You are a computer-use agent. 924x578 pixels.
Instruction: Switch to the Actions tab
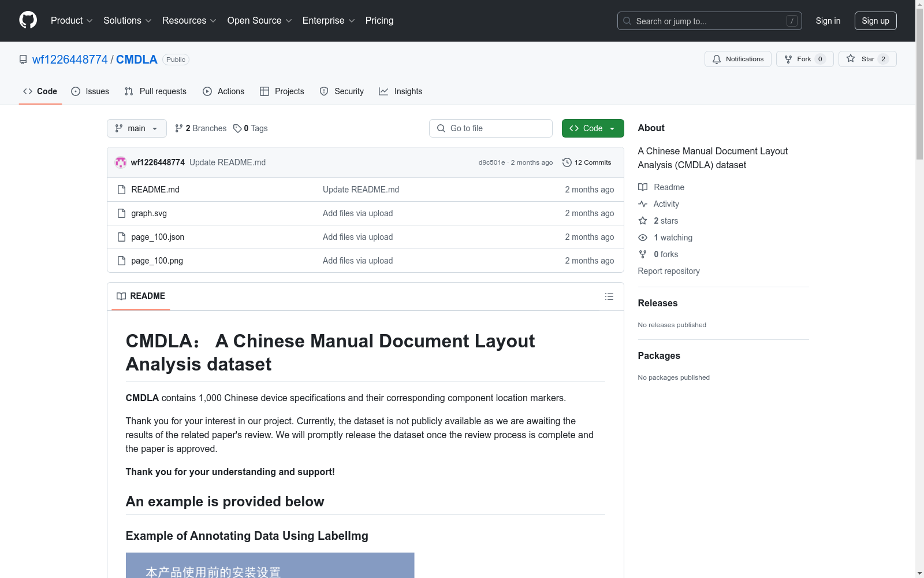223,91
